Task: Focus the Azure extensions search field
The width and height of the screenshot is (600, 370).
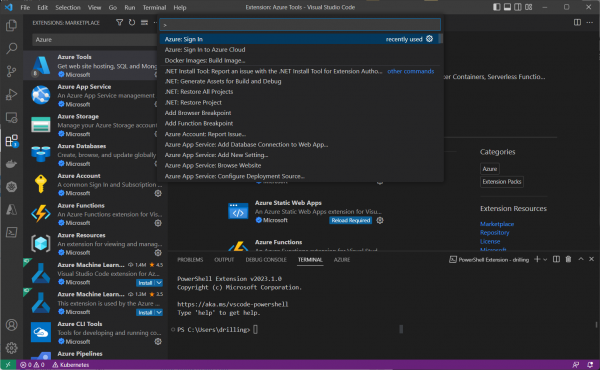Action: point(94,39)
